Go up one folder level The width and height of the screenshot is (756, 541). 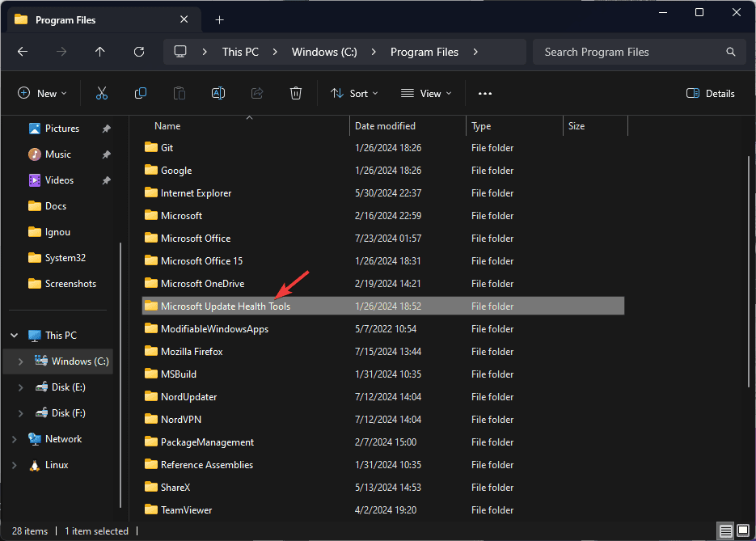[99, 52]
